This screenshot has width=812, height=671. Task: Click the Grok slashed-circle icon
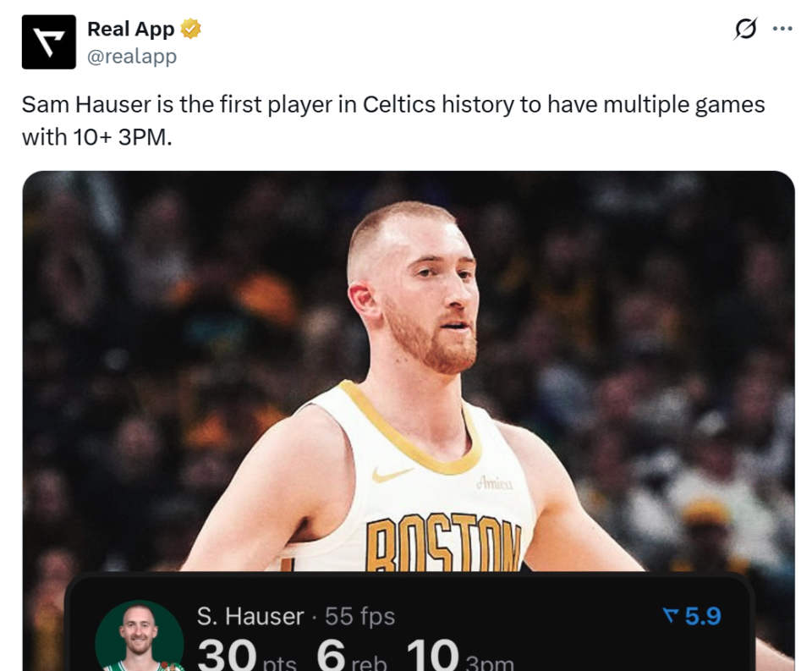(746, 29)
